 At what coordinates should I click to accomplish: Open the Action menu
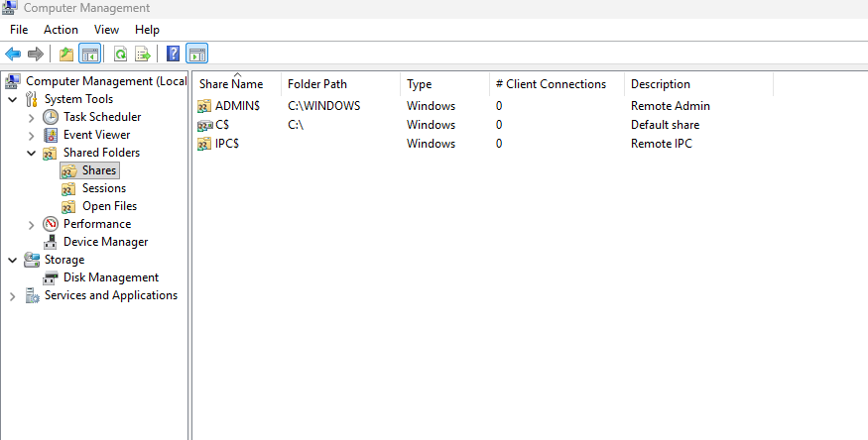pos(61,30)
